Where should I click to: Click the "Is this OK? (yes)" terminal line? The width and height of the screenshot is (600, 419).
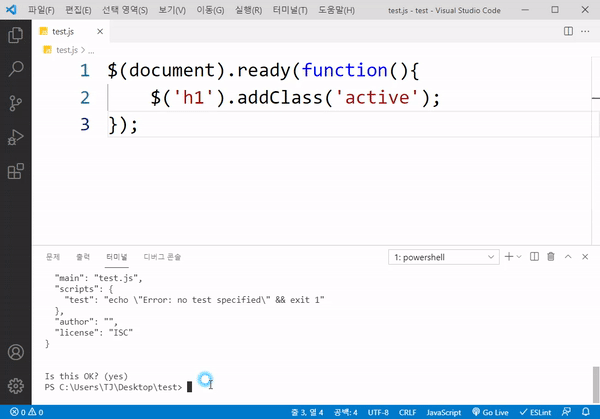86,376
